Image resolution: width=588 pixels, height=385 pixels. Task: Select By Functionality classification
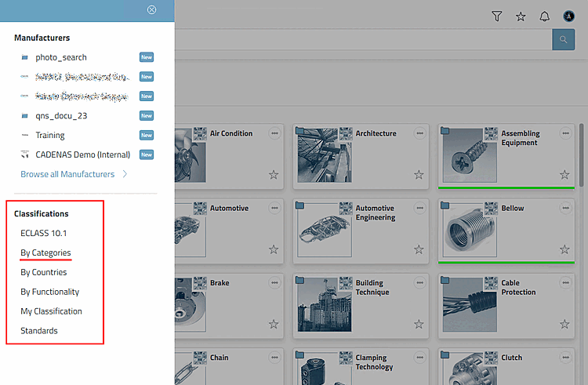(50, 292)
